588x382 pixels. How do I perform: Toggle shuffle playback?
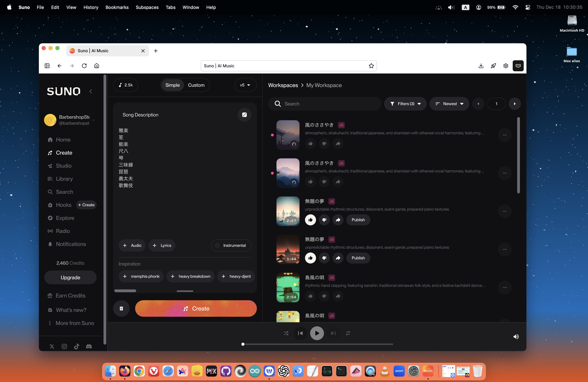coord(286,333)
